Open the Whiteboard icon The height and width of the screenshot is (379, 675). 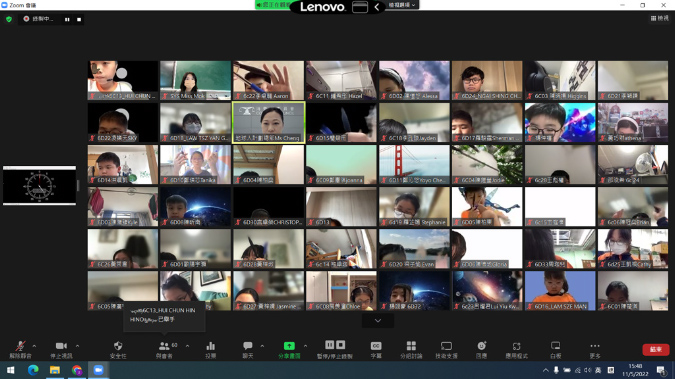(555, 346)
